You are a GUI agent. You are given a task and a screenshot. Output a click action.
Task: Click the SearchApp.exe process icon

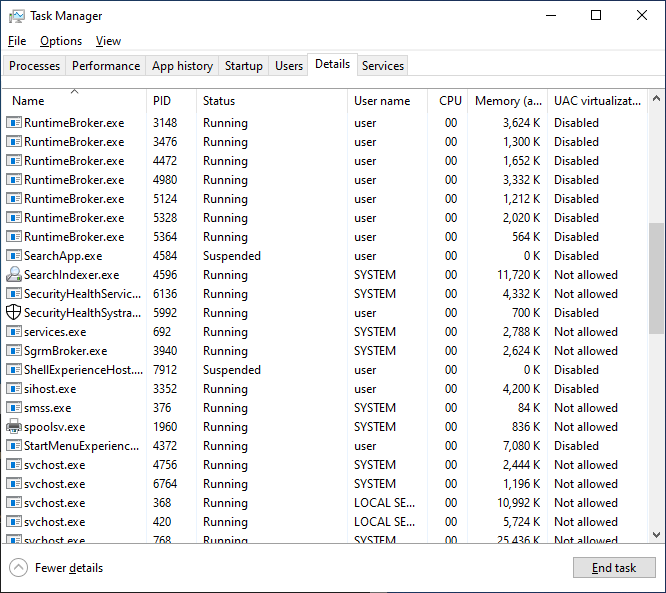click(x=14, y=256)
